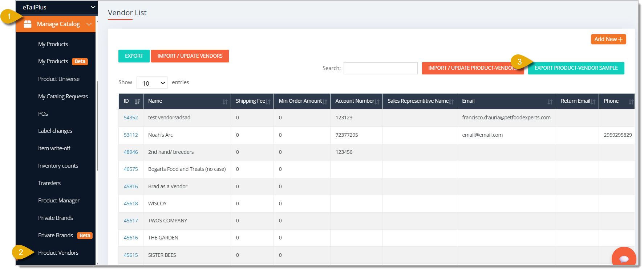Screen dimensions: 644x271
Task: Click EXPORT PRODUCT-VENDOR SAMPLE button
Action: click(576, 68)
